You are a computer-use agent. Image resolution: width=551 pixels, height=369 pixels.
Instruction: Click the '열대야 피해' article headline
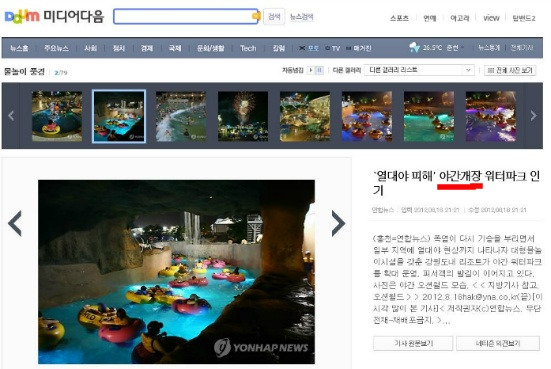(456, 183)
